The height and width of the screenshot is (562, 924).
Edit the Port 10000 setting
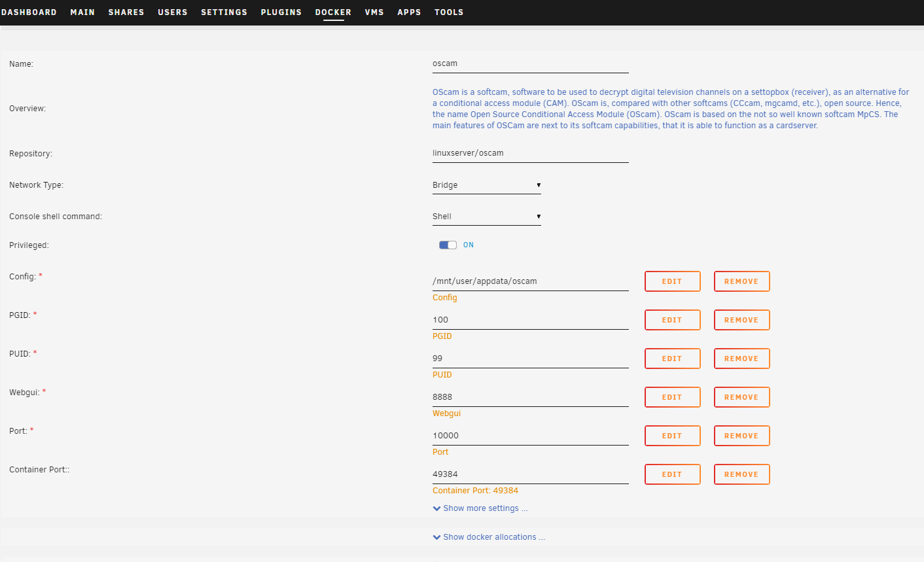pos(672,436)
